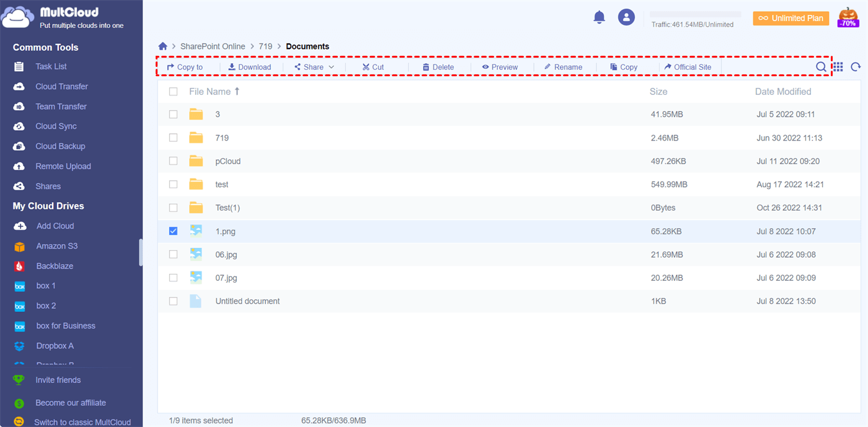Screen dimensions: 868x427
Task: Click Invite friends link
Action: (x=58, y=380)
